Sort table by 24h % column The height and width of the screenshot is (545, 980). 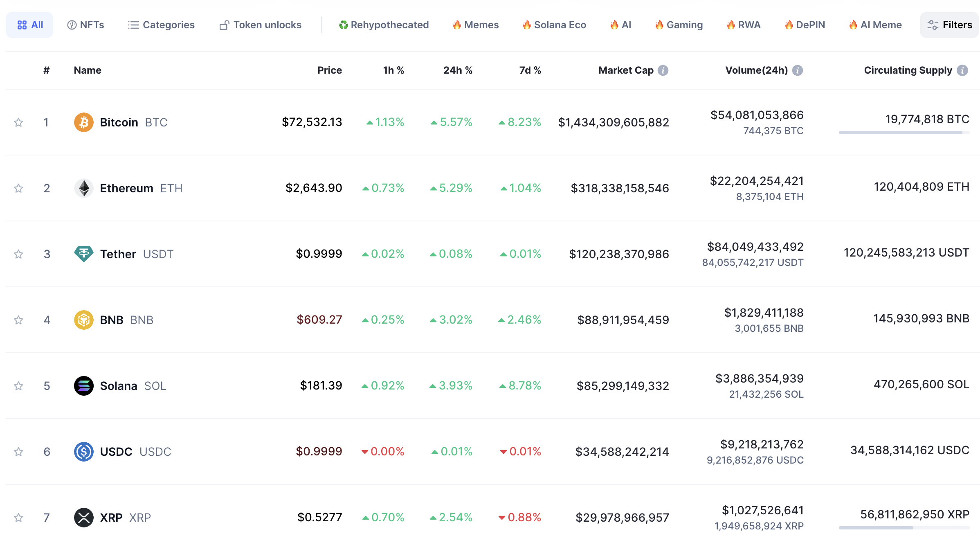coord(458,70)
